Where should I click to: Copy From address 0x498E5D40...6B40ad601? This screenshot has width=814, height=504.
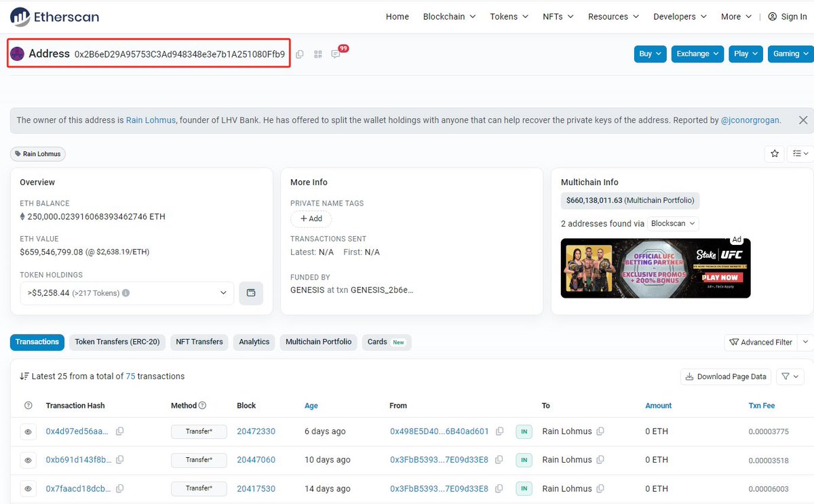pyautogui.click(x=500, y=431)
